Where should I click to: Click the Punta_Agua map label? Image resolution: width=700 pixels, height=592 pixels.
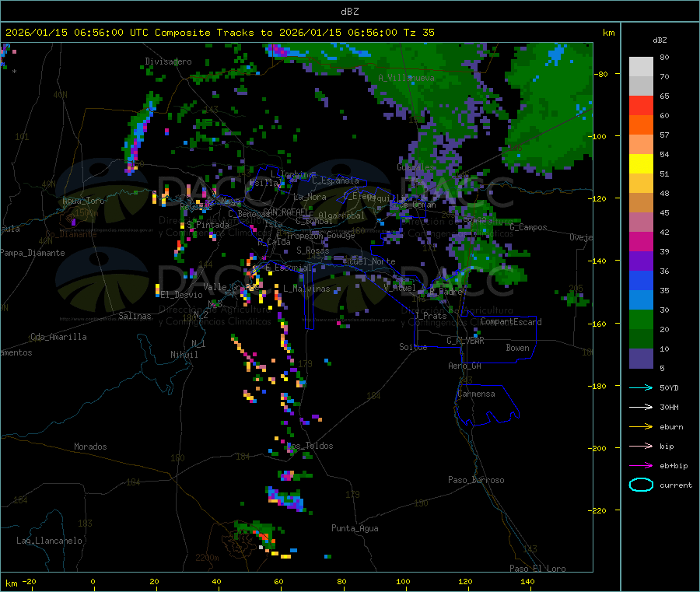click(x=355, y=529)
